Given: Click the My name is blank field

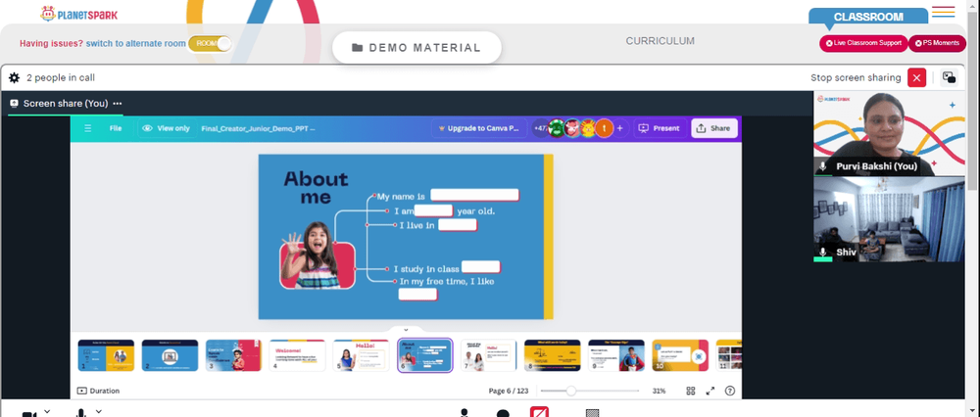Looking at the screenshot, I should (x=475, y=196).
